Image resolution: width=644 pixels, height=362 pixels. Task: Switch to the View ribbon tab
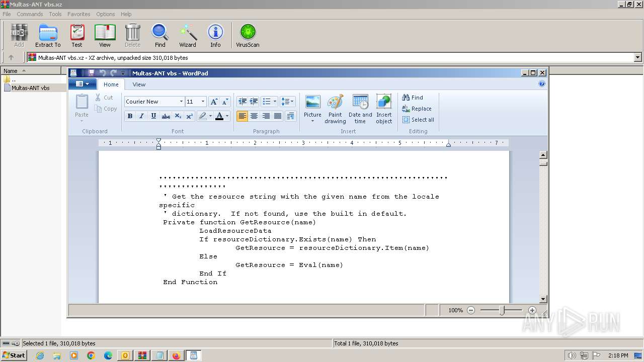(x=139, y=84)
